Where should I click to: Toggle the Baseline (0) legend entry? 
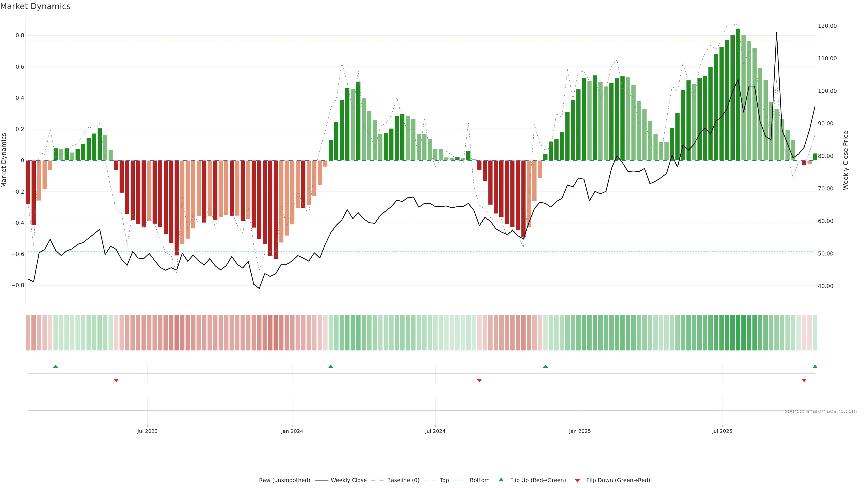(x=403, y=480)
